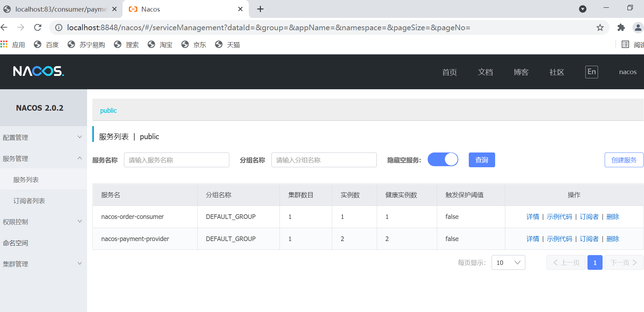Bookmark this page with the star icon
The width and height of the screenshot is (644, 312).
coord(600,27)
